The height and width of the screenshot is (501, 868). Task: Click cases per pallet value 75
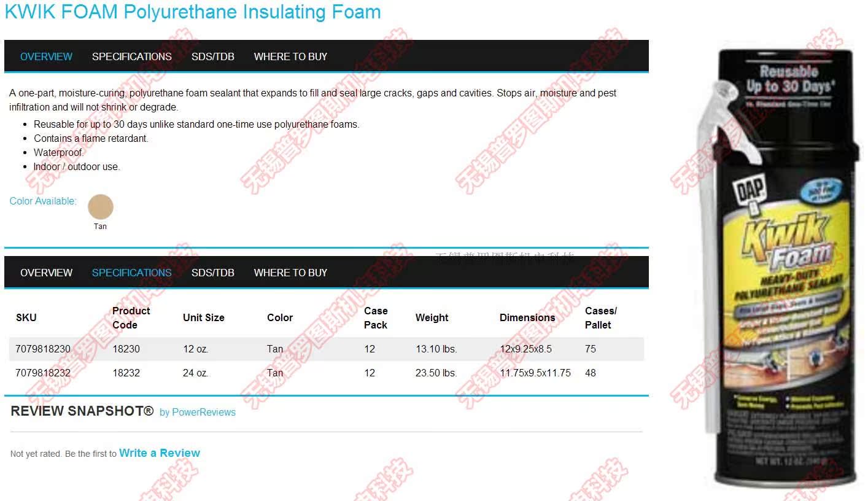point(591,349)
